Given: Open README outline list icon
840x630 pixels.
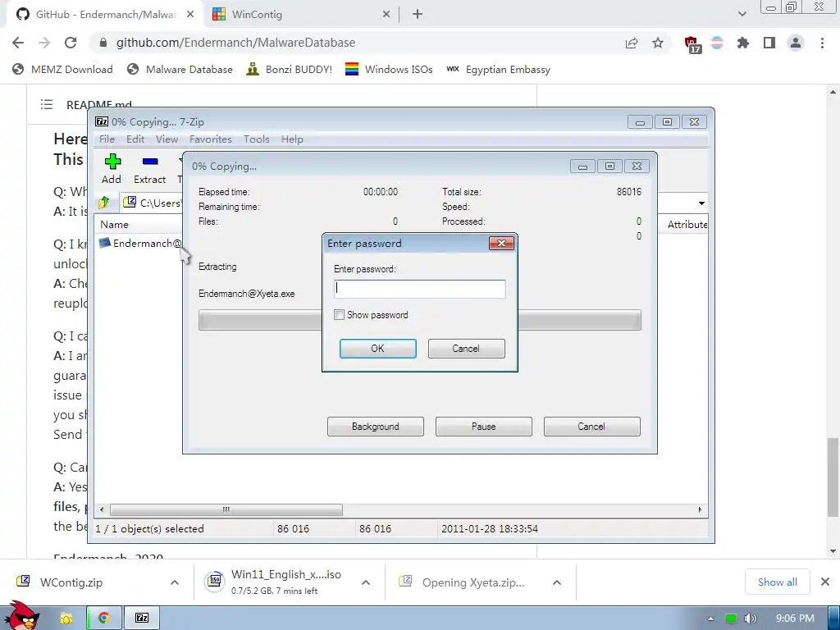Looking at the screenshot, I should [x=47, y=104].
